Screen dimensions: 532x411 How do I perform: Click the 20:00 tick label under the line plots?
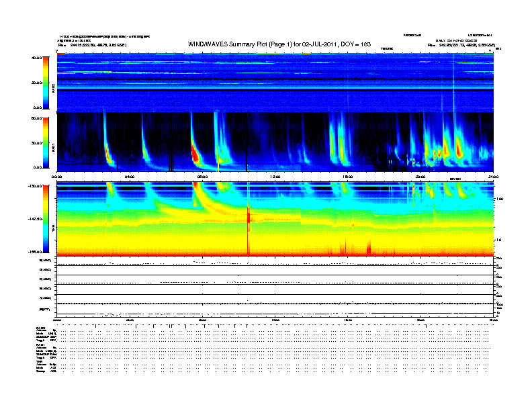[420, 320]
